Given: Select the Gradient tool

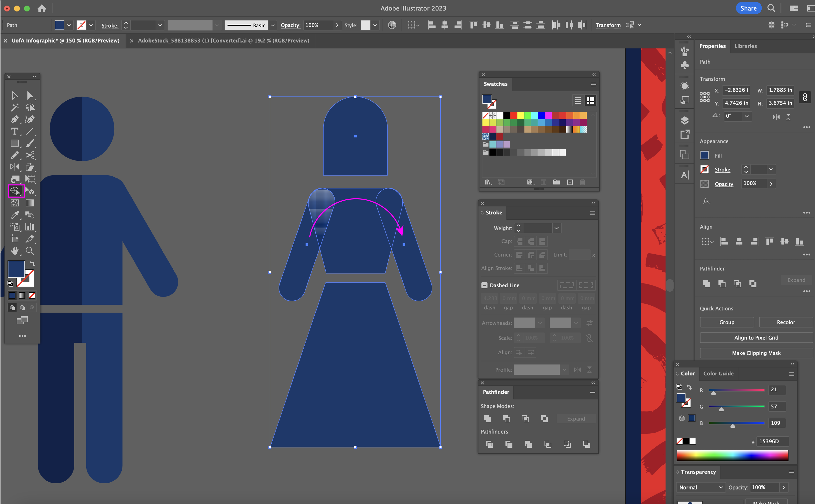Looking at the screenshot, I should click(30, 203).
